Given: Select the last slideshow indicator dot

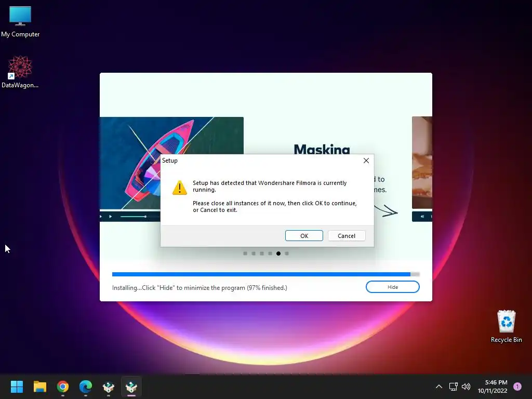Looking at the screenshot, I should (287, 254).
